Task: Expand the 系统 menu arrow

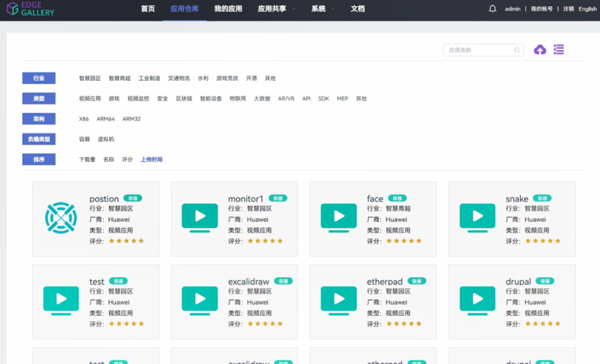Action: pos(333,8)
